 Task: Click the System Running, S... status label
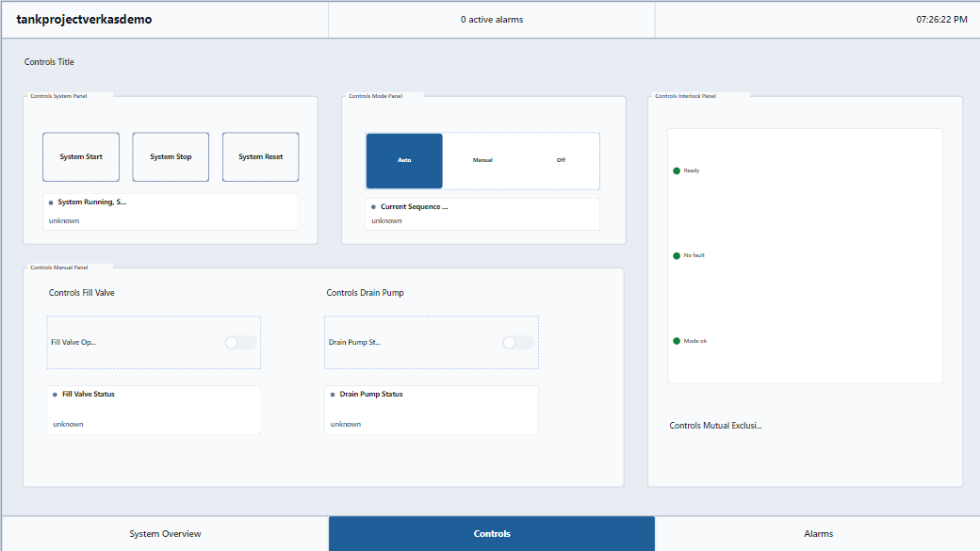tap(92, 202)
